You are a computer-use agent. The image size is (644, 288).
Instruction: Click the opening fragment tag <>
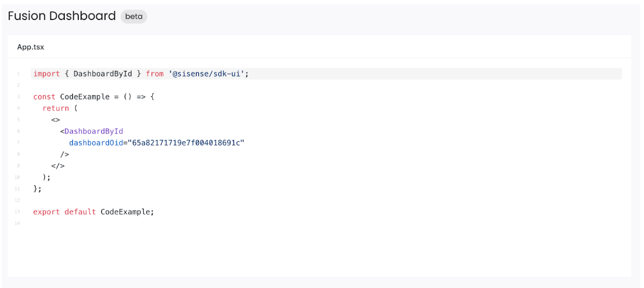56,120
